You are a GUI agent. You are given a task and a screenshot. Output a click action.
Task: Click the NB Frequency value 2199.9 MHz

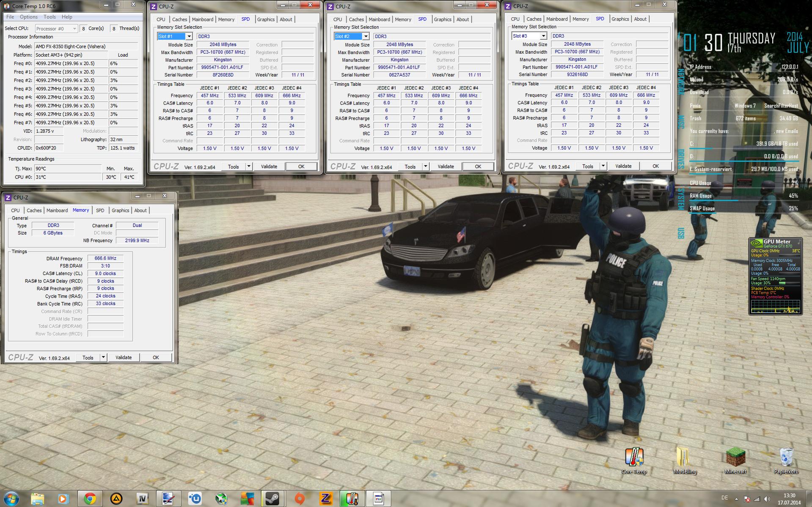coord(137,241)
